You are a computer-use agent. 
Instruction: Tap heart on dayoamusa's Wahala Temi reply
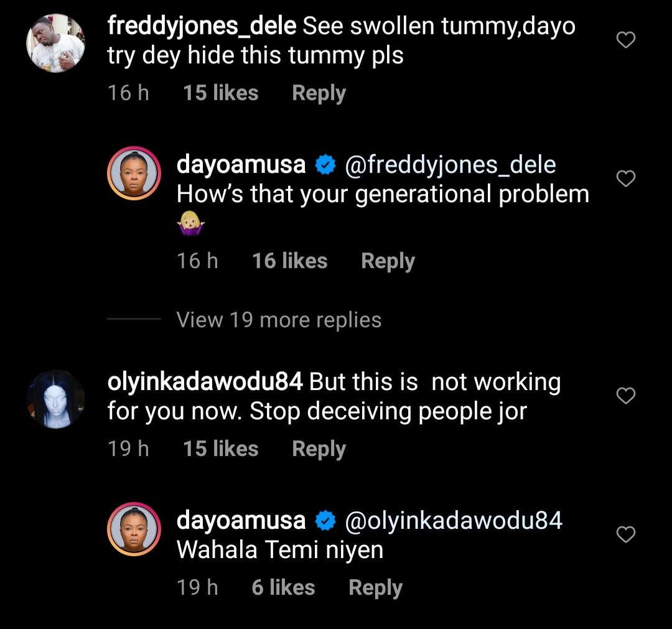pos(625,534)
